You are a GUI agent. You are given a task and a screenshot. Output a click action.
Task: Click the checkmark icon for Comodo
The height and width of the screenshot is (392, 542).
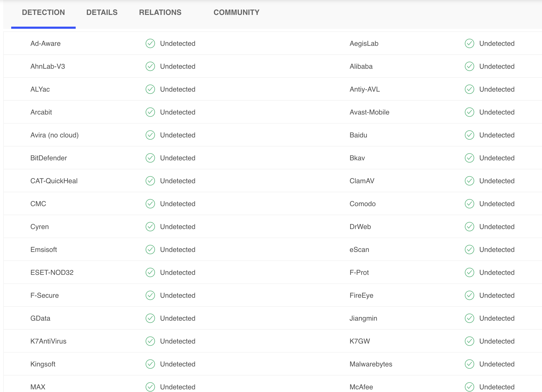click(x=470, y=204)
